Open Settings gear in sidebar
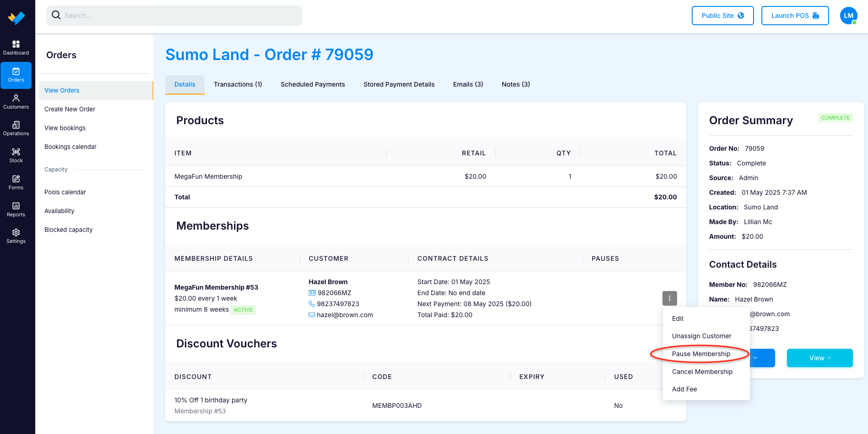This screenshot has height=434, width=868. coord(16,236)
